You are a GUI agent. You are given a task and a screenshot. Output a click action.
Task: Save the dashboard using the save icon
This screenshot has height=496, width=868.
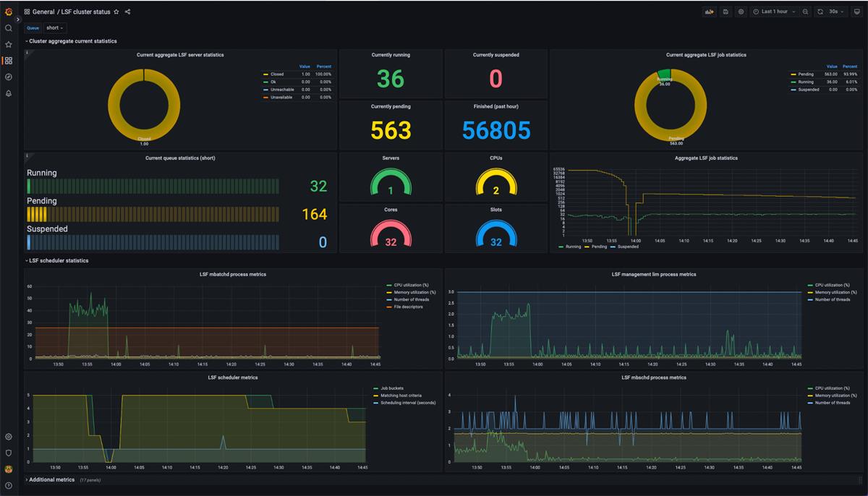[x=724, y=12]
